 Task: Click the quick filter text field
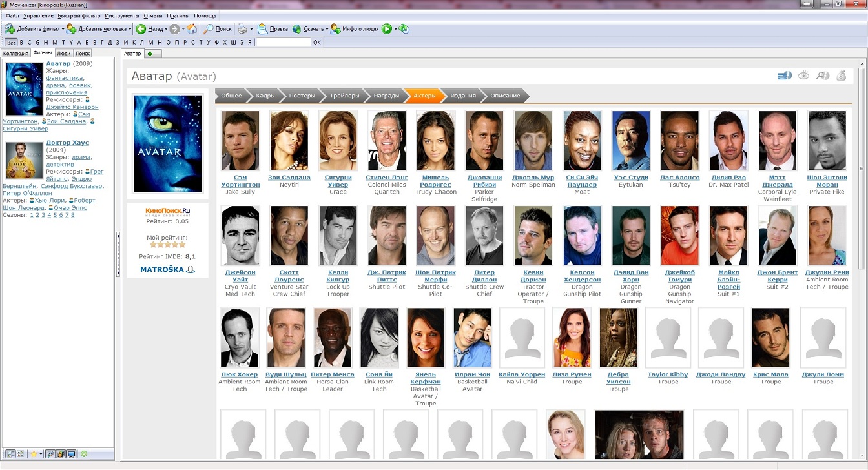point(283,43)
